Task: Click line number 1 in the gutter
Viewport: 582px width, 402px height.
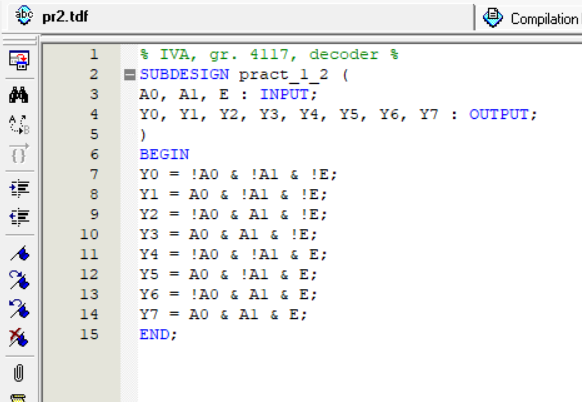Action: pyautogui.click(x=94, y=55)
